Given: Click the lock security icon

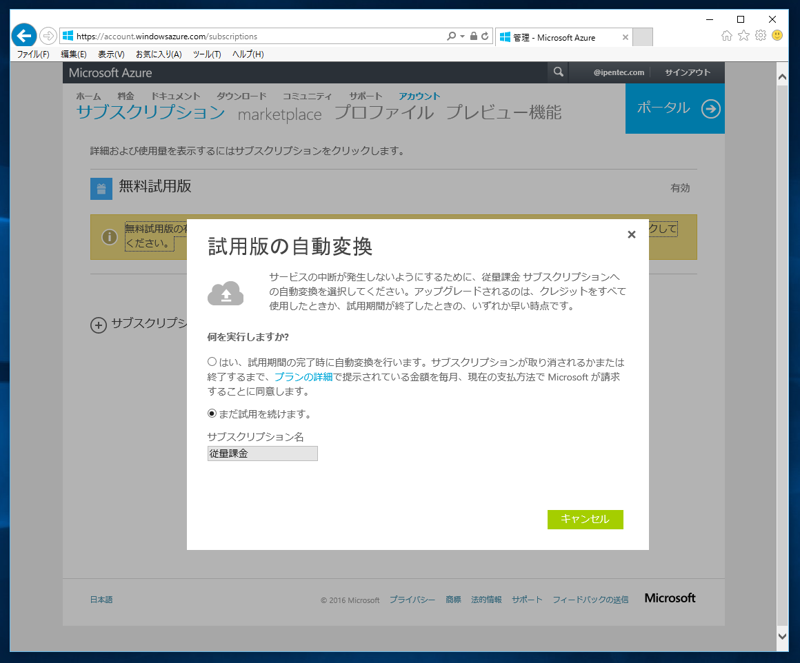Looking at the screenshot, I should [x=473, y=36].
